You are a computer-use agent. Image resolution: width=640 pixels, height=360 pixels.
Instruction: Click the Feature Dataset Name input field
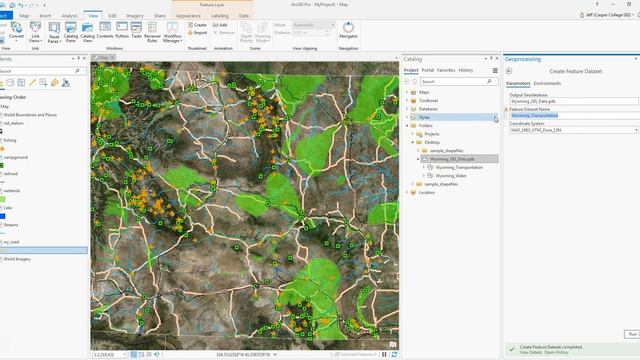click(x=574, y=116)
